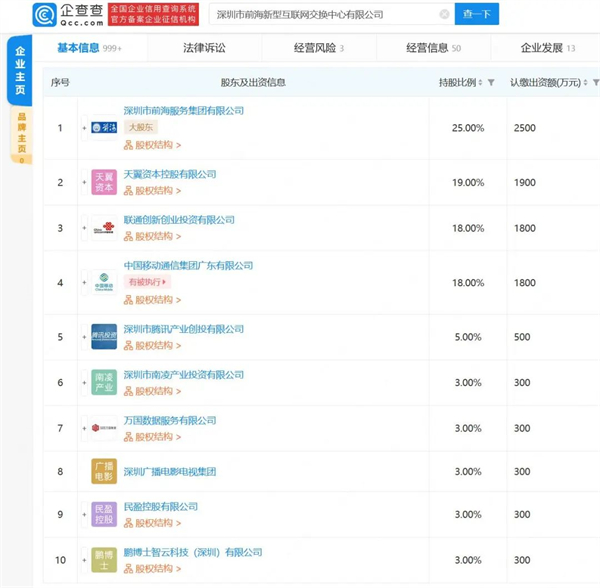
Task: View 股权结构 for 深圳市南凌产业投资
Action: tap(152, 391)
